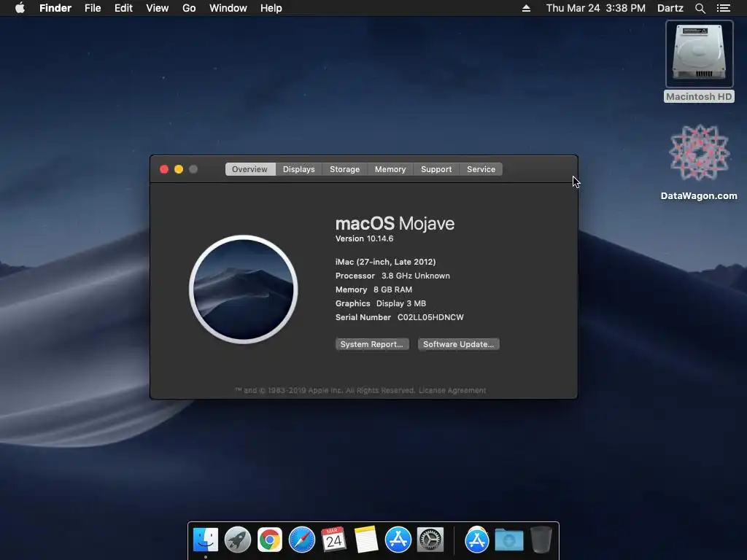Open the Edit menu
This screenshot has width=747, height=560.
tap(123, 8)
